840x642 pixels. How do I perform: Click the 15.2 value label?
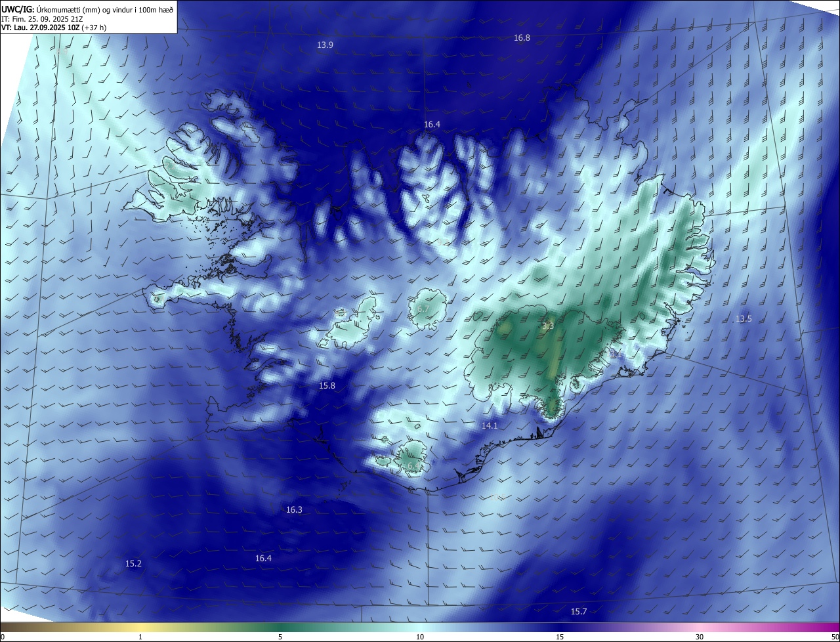133,564
